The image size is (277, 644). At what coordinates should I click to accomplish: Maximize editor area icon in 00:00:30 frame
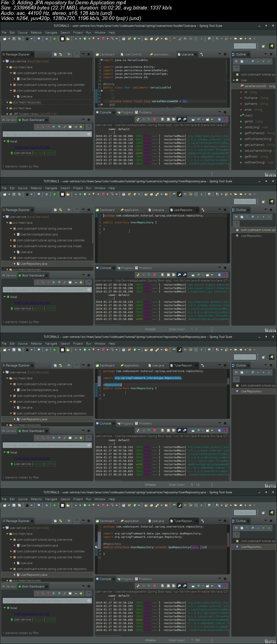pyautogui.click(x=225, y=54)
